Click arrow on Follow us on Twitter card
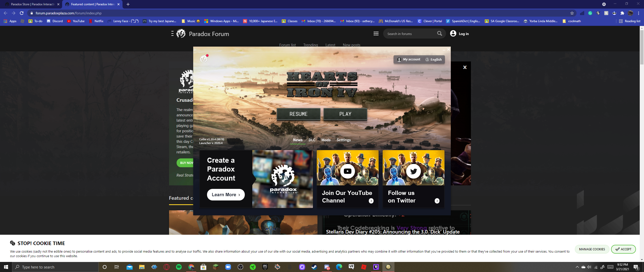644x272 pixels. point(437,201)
